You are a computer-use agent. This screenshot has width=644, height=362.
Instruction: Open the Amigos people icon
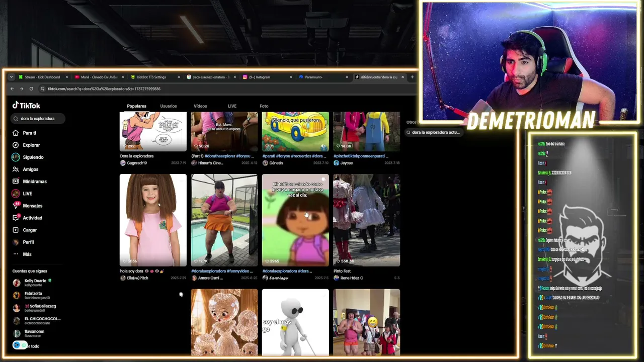click(16, 169)
